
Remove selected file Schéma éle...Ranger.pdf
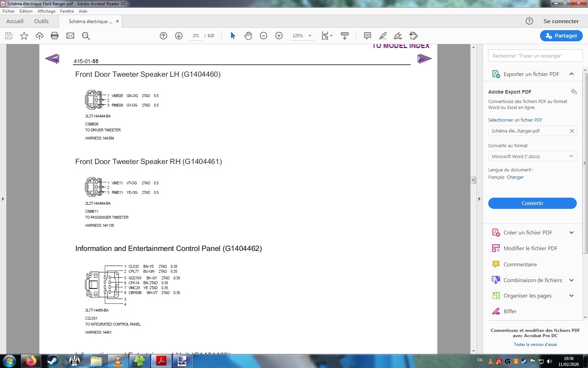(572, 131)
